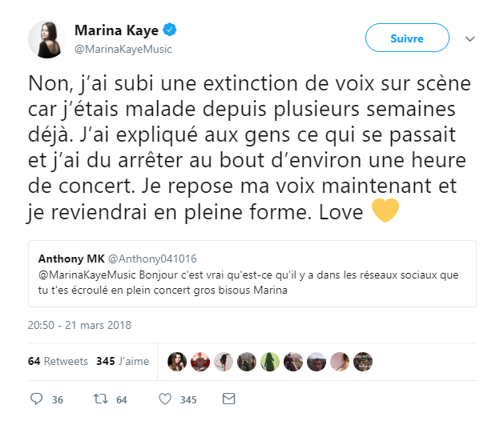Image resolution: width=504 pixels, height=425 pixels.
Task: Click the retweet arrows icon
Action: (x=100, y=399)
